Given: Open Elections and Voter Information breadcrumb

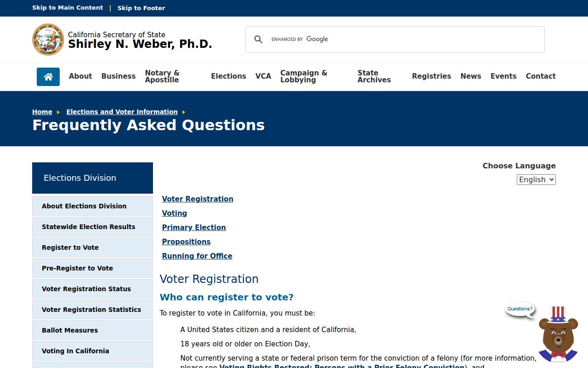Looking at the screenshot, I should pos(122,112).
